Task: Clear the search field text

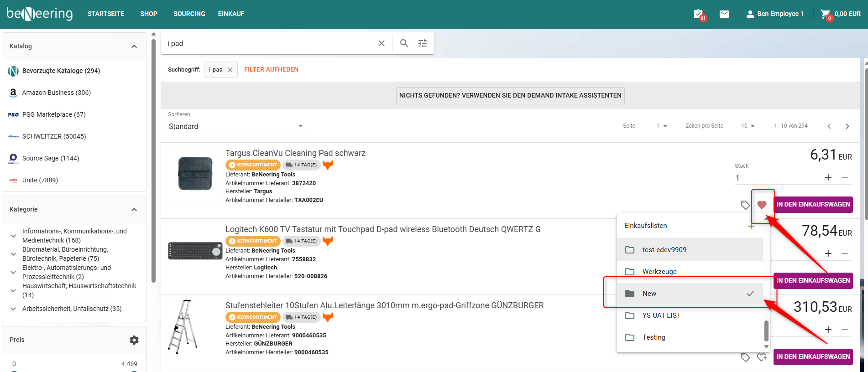Action: tap(382, 43)
